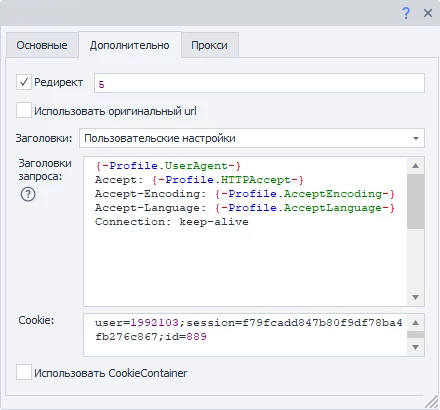Click down arrow of Cookie scrollbar
Viewport: 440px width, 410px height.
(416, 347)
